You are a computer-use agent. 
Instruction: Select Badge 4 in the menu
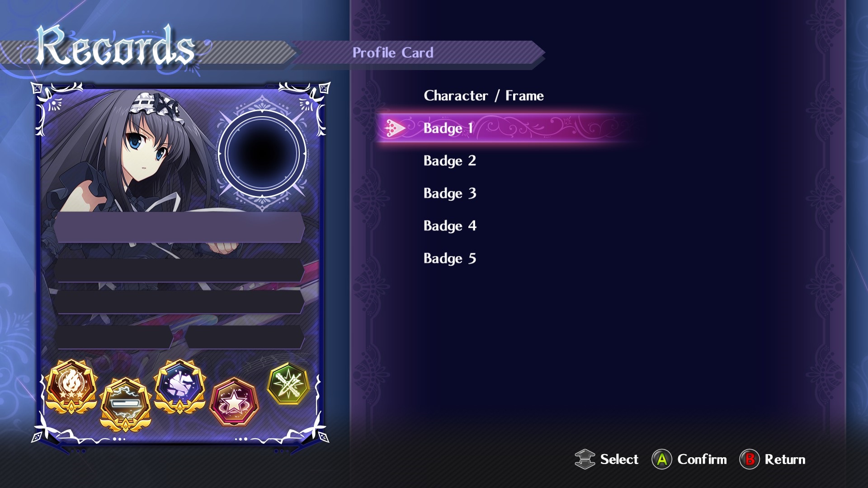(x=450, y=226)
